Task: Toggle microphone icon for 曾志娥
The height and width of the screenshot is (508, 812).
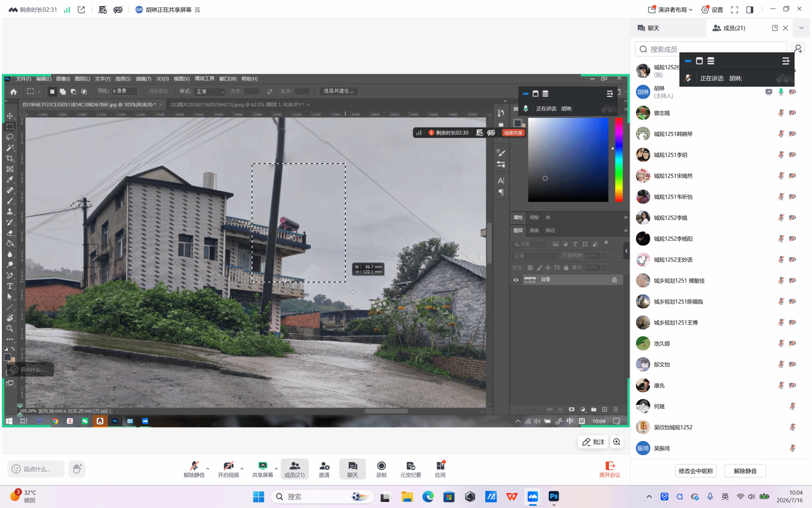Action: click(781, 113)
